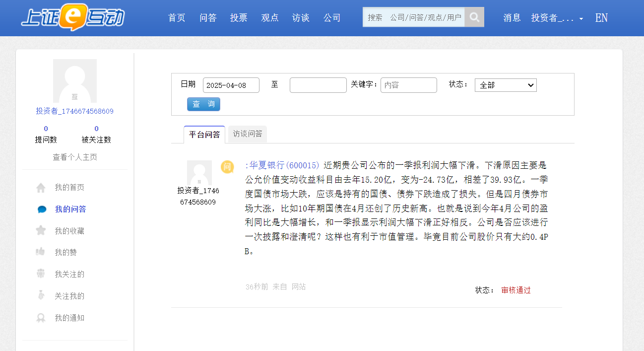Click the poster avatar beside the question
The width and height of the screenshot is (644, 351).
tap(199, 173)
